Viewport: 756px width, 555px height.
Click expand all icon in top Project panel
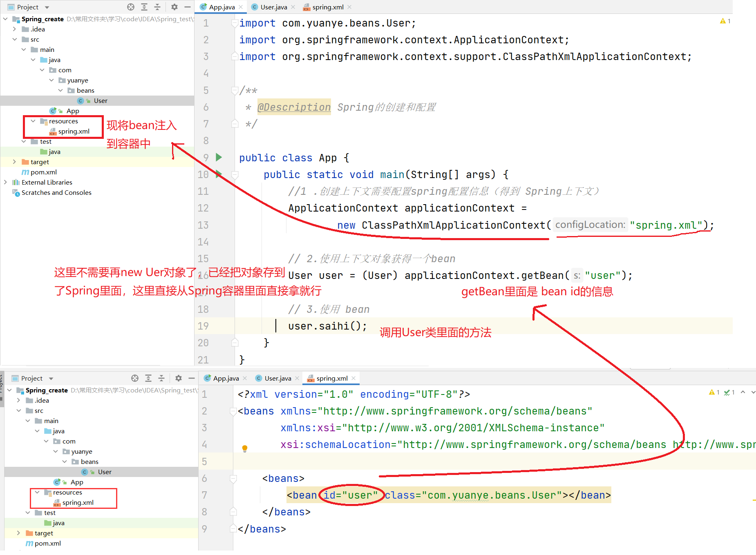click(144, 7)
